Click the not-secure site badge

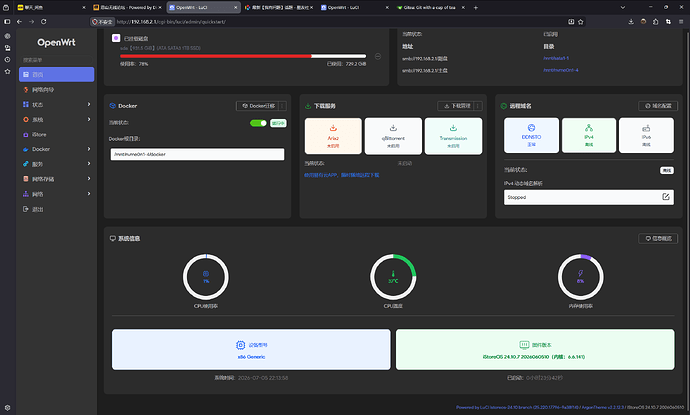pyautogui.click(x=102, y=22)
